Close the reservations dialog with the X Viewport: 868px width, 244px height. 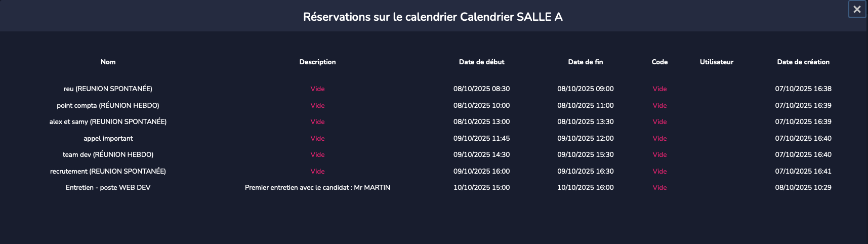(x=857, y=9)
